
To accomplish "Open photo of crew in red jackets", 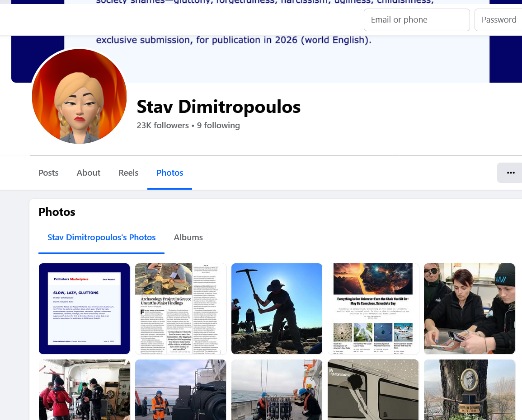I will (x=84, y=390).
